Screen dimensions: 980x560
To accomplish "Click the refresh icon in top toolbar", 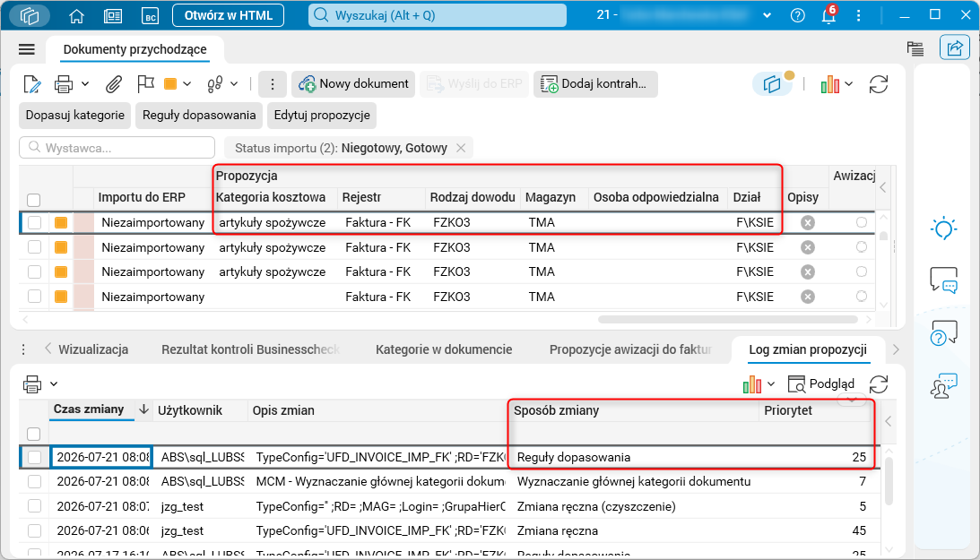I will [x=878, y=84].
